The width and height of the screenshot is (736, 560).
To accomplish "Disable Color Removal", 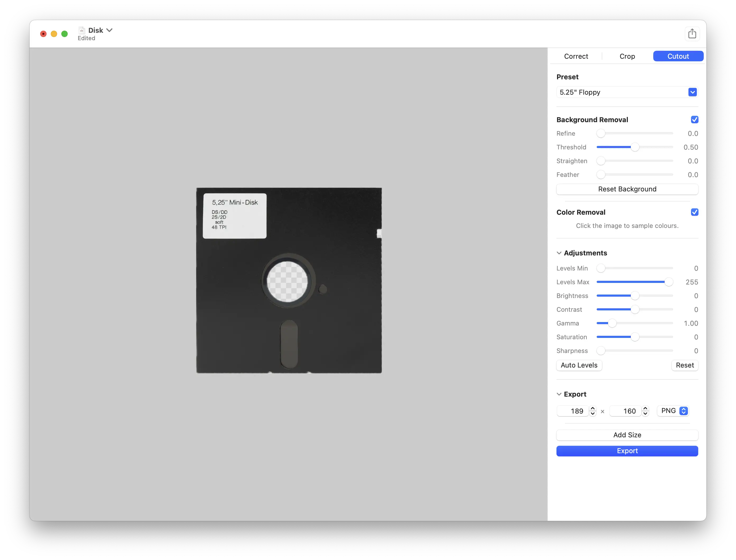I will [x=695, y=212].
